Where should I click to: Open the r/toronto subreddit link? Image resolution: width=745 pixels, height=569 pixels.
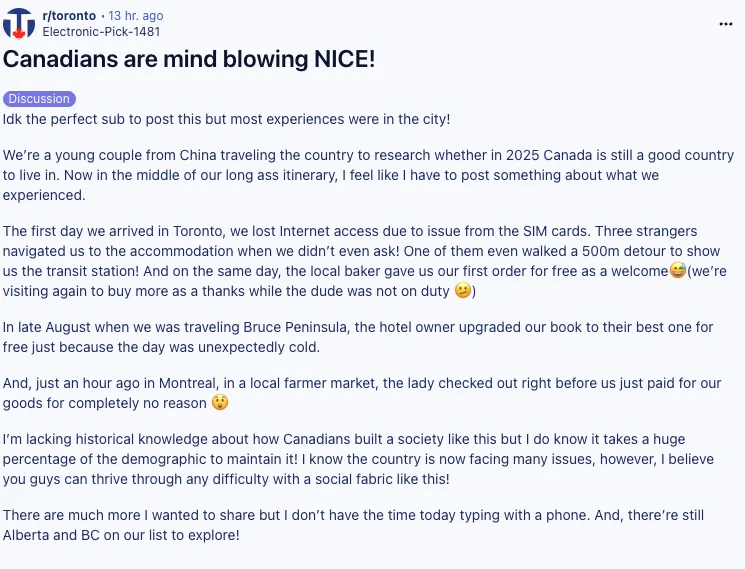[x=69, y=16]
